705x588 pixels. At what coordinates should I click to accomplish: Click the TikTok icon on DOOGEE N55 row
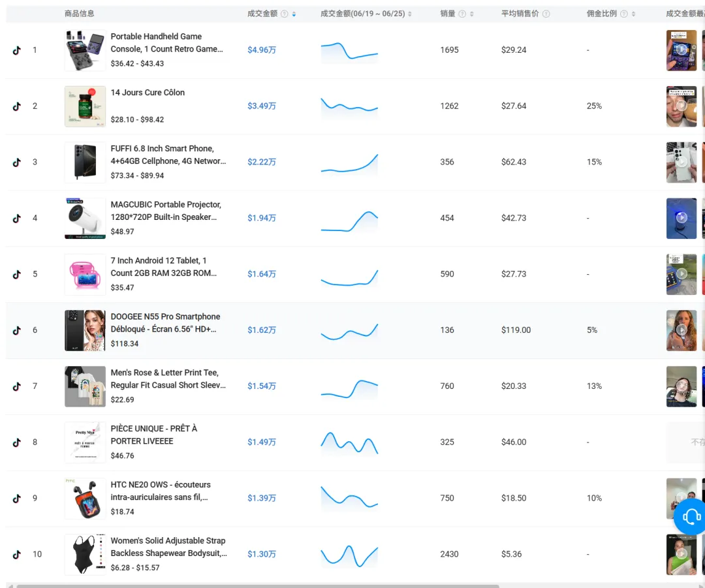[16, 330]
